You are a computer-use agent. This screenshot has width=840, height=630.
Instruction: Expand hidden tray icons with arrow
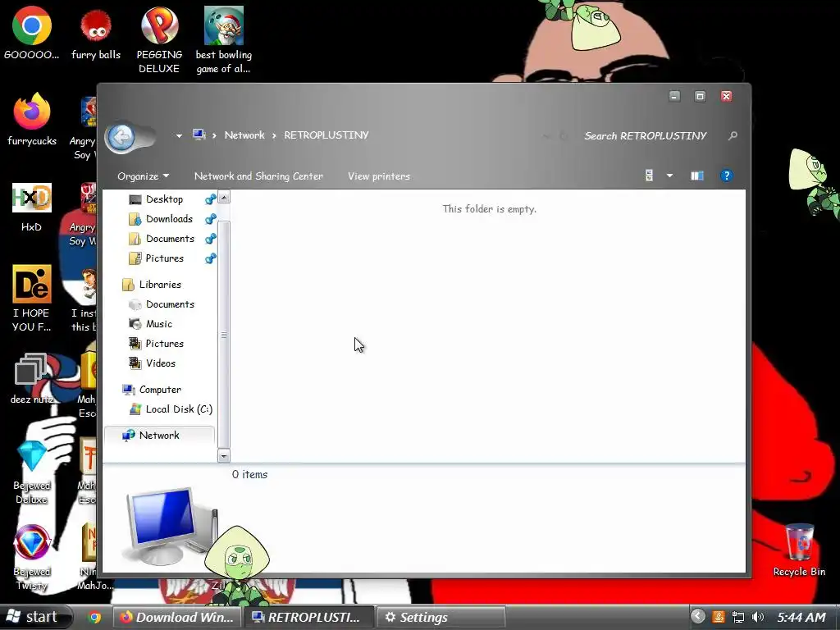[697, 617]
